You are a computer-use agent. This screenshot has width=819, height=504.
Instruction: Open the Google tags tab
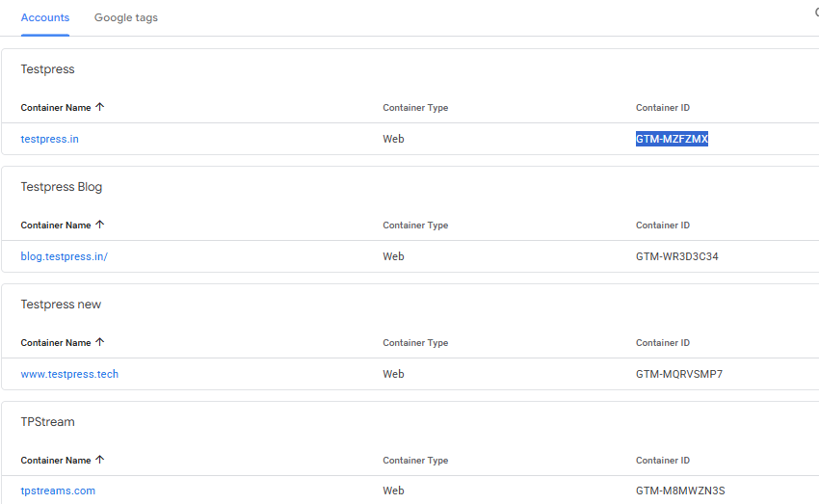126,17
